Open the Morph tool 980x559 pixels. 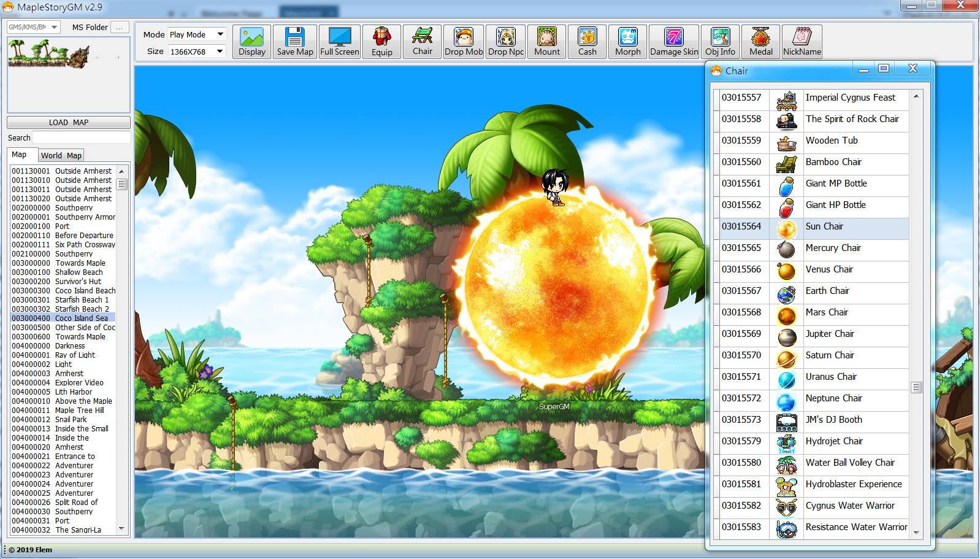pos(627,41)
